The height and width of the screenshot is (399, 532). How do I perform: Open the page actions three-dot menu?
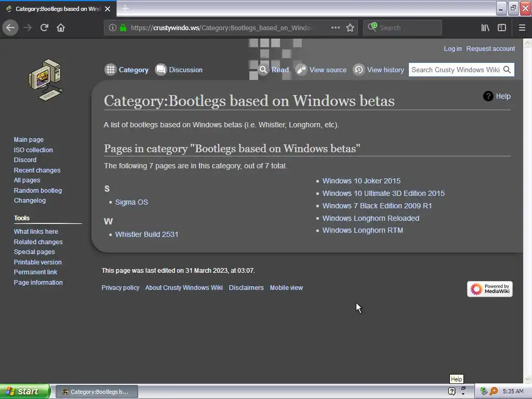335,28
